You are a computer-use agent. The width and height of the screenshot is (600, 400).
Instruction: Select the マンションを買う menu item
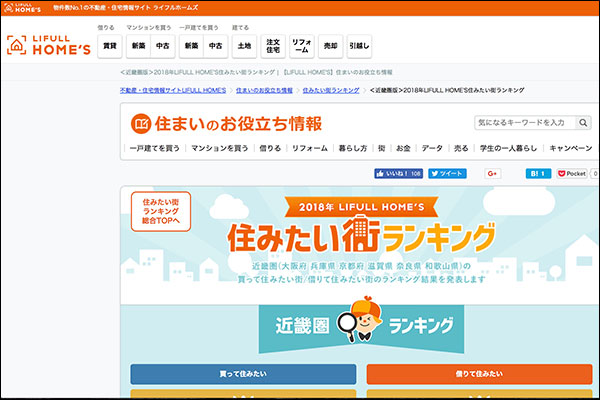coord(219,147)
